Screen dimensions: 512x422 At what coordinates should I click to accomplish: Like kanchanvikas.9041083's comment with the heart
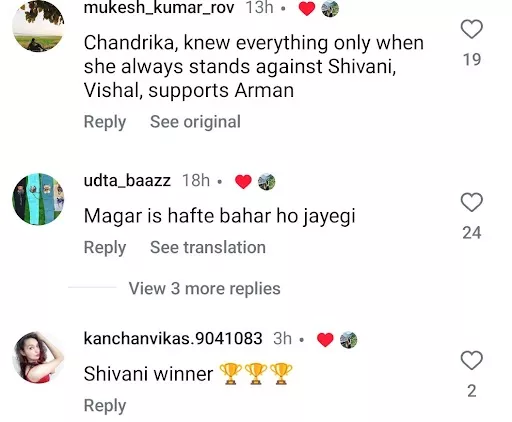(472, 360)
